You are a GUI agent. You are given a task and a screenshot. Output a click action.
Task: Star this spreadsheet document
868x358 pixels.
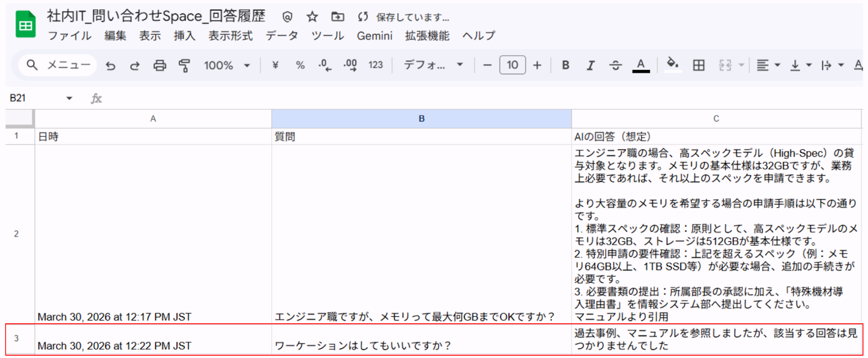tap(312, 17)
